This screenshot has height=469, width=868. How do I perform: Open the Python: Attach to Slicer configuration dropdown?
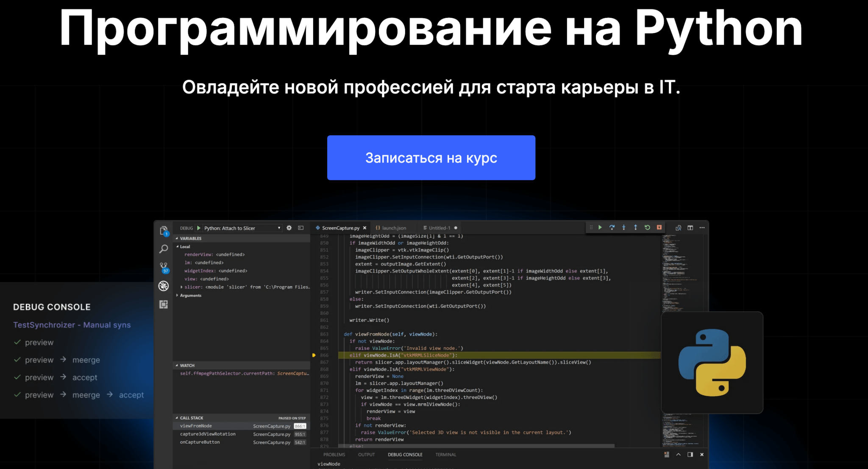click(x=240, y=228)
